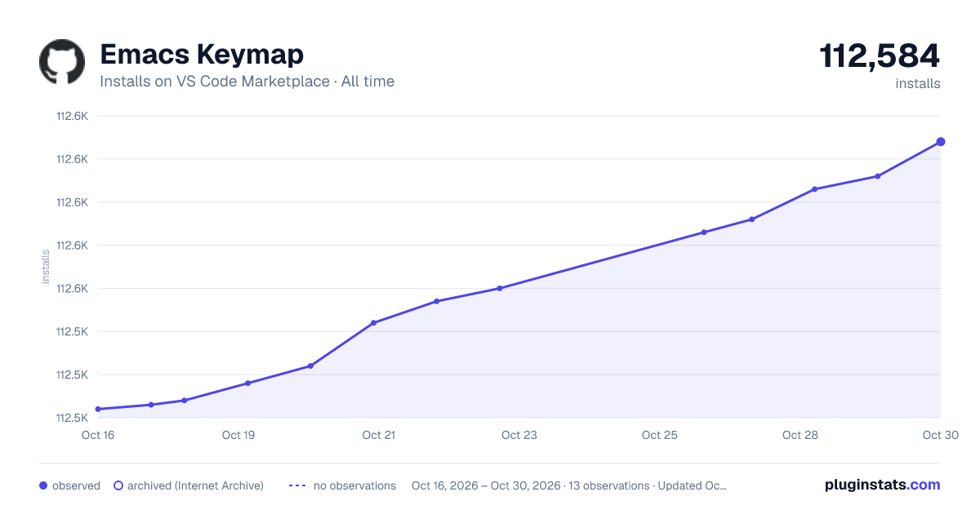The image size is (980, 514).
Task: Click the Oct 16 axis label
Action: (98, 435)
